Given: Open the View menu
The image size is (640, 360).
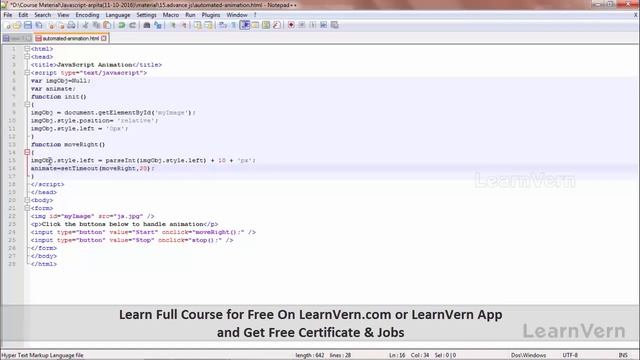Looking at the screenshot, I should tap(63, 15).
